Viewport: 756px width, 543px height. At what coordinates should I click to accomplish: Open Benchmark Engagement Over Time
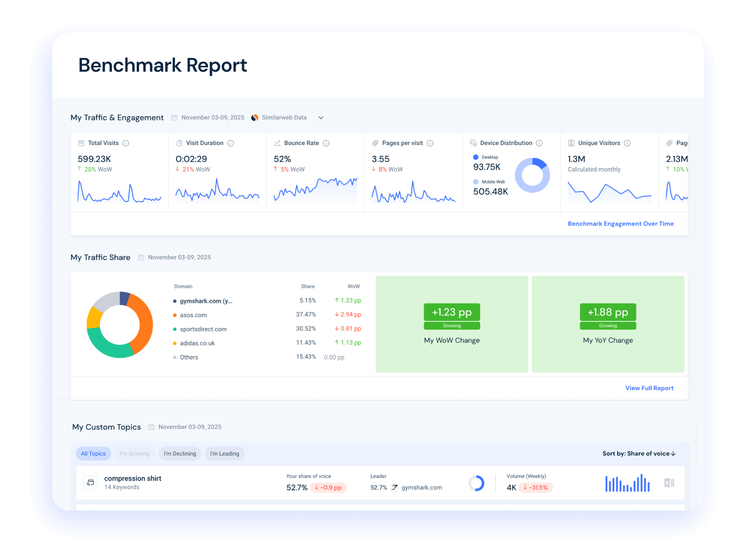tap(620, 223)
